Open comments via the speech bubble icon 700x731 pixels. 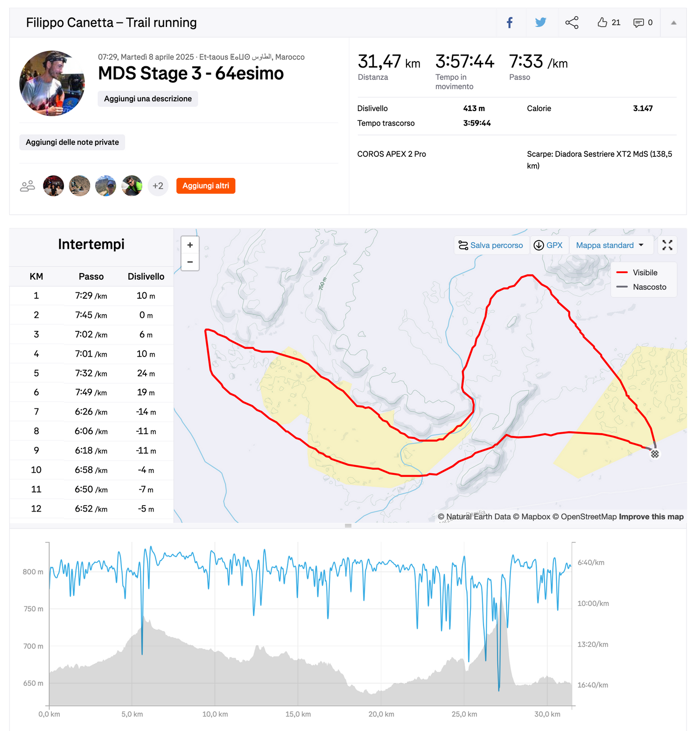pyautogui.click(x=638, y=23)
